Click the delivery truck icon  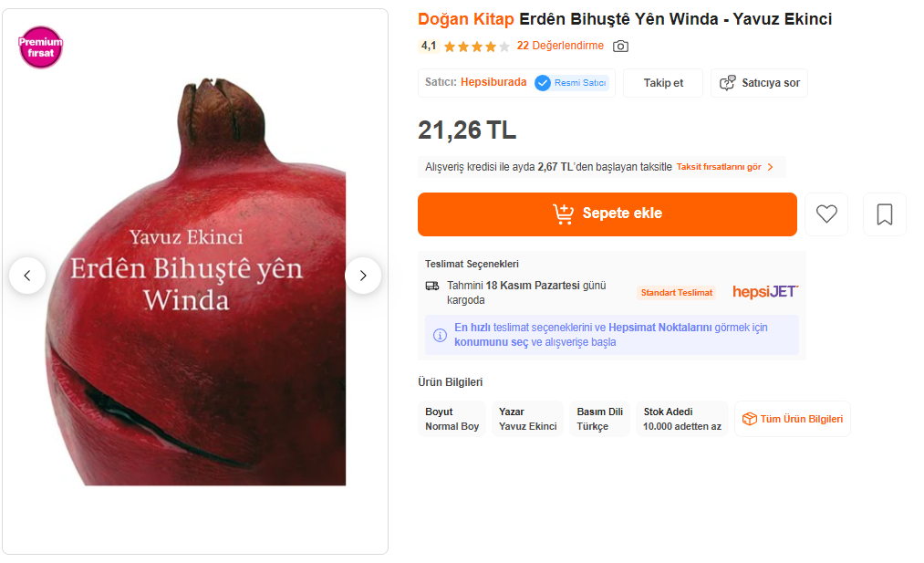pyautogui.click(x=432, y=286)
